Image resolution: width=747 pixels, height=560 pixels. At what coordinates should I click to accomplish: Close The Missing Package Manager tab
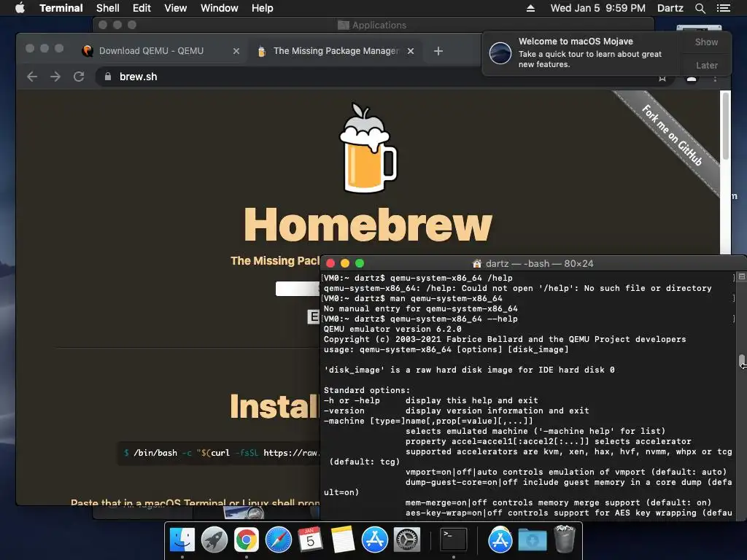[x=411, y=51]
